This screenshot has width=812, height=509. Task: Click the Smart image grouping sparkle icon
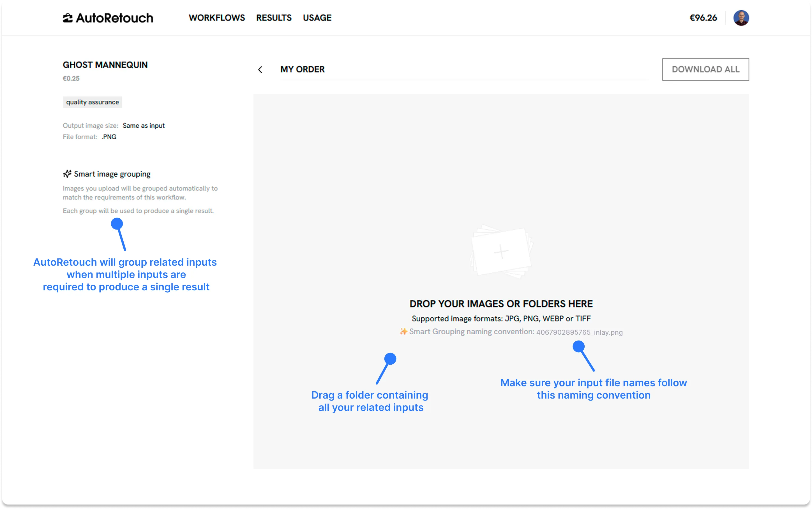(67, 174)
